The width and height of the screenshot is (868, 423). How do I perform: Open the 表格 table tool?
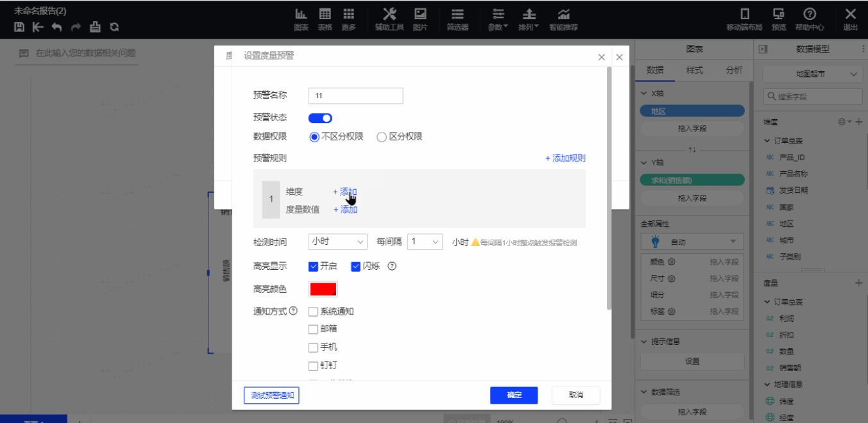click(x=325, y=19)
